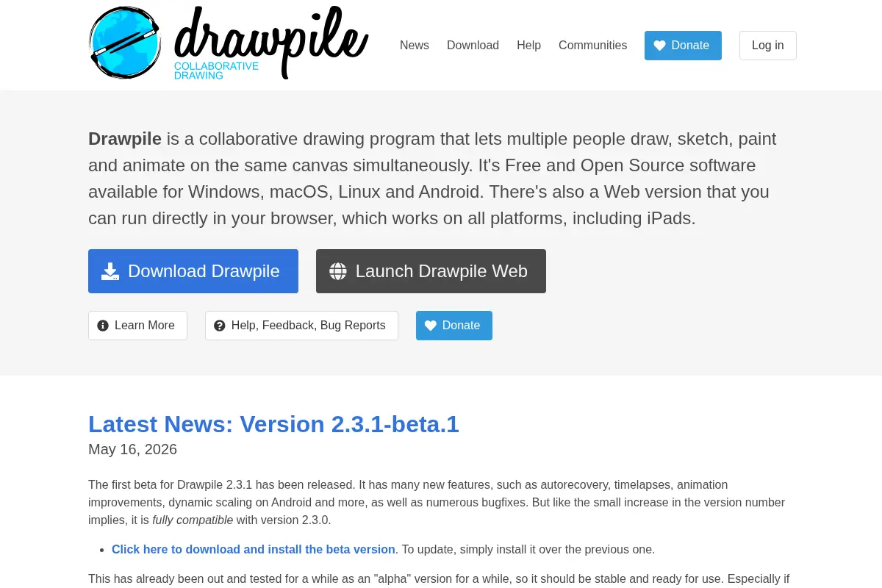The image size is (882, 588).
Task: Click the download arrow icon on blue button
Action: pyautogui.click(x=110, y=271)
